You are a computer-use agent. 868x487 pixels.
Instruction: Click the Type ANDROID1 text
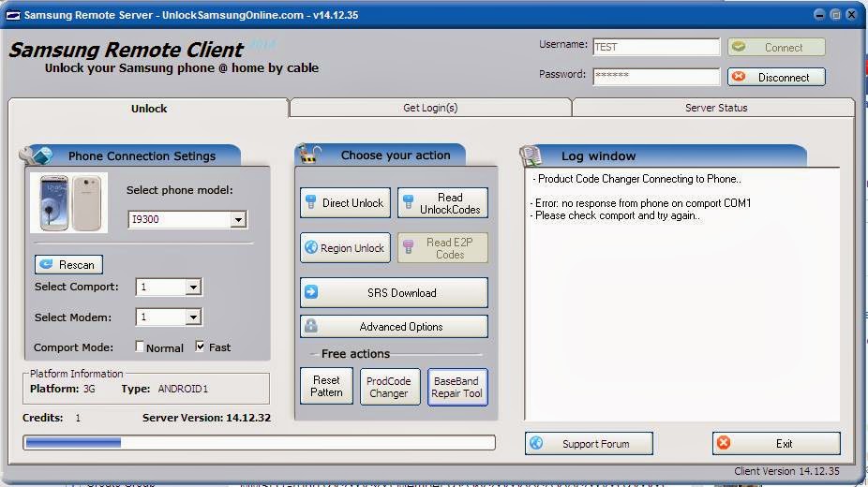point(164,389)
